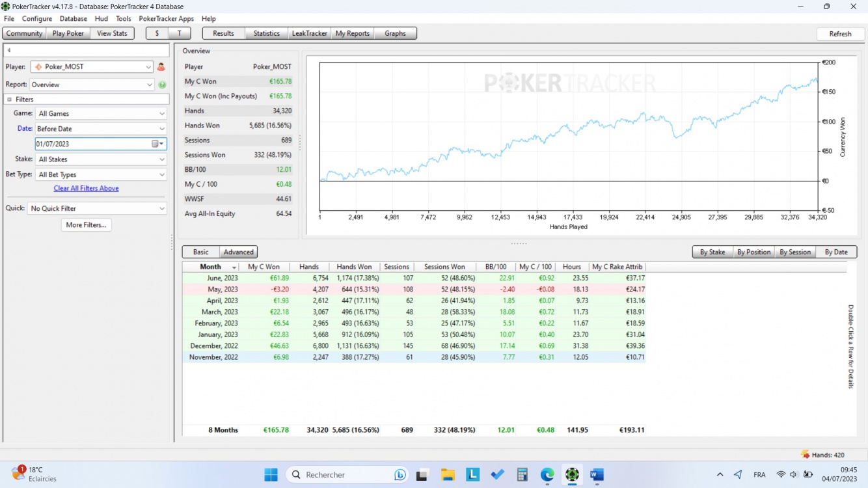Click the Windows Rechercher search box
868x488 pixels.
coord(347,474)
